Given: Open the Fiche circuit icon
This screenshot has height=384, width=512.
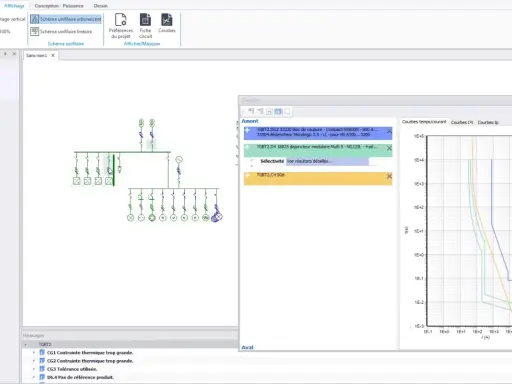Looking at the screenshot, I should (x=145, y=26).
